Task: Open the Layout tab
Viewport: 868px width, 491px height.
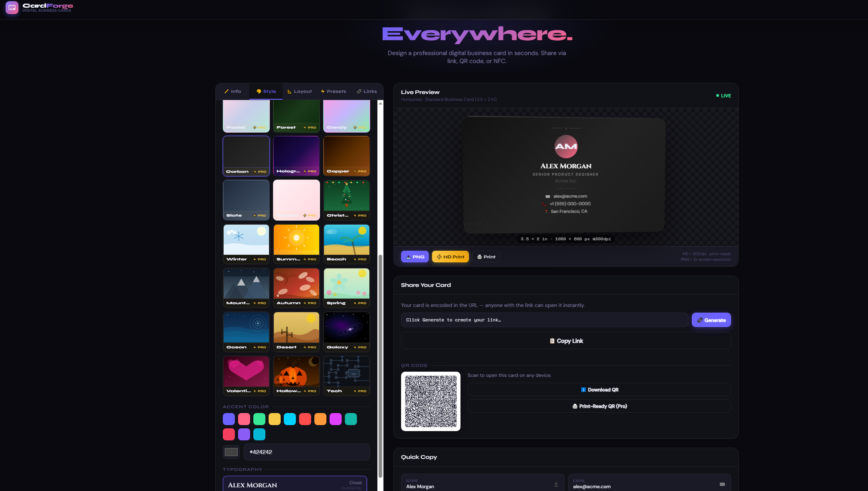Action: pos(300,91)
